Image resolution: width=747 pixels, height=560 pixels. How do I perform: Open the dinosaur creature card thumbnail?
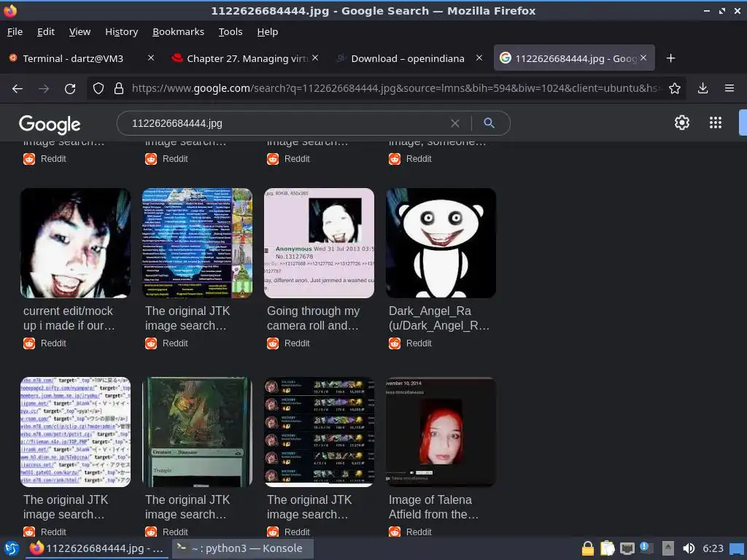pyautogui.click(x=197, y=432)
